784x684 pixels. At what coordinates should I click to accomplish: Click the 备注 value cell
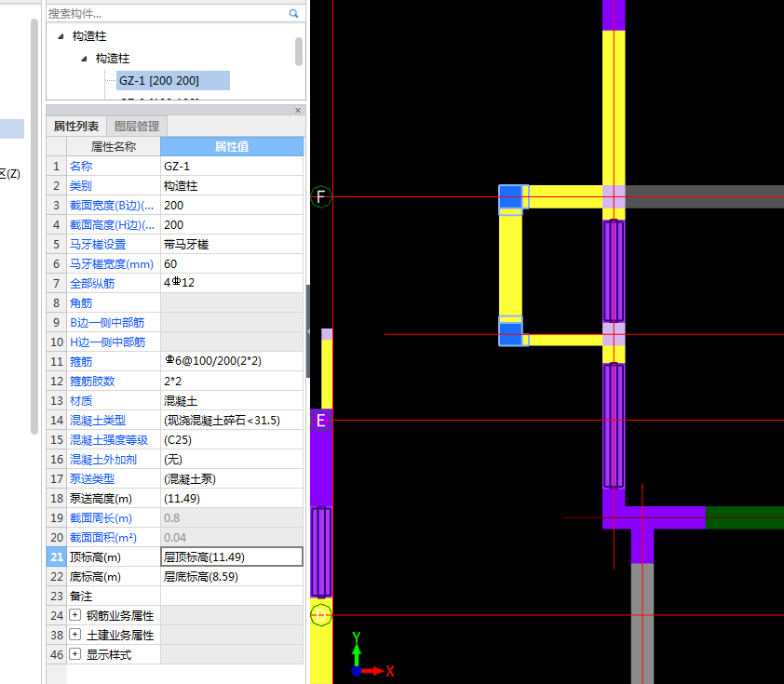232,596
